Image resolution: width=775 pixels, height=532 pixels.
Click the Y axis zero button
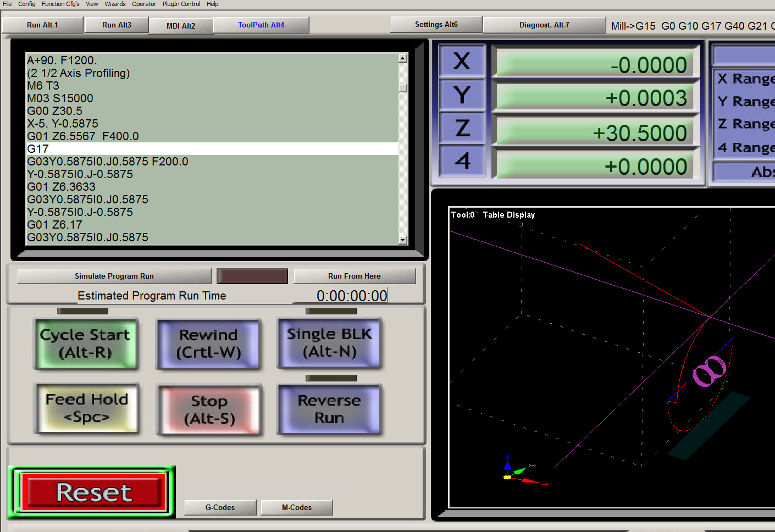pyautogui.click(x=462, y=95)
